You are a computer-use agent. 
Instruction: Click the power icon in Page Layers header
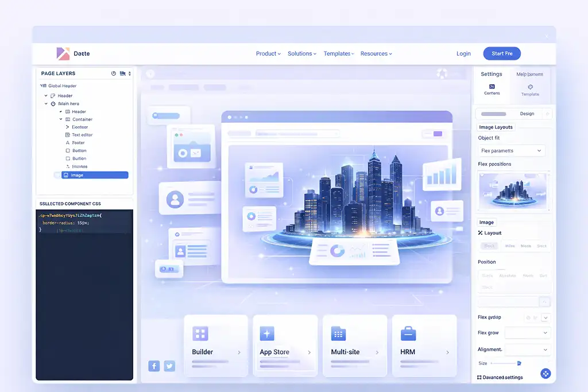tap(114, 73)
